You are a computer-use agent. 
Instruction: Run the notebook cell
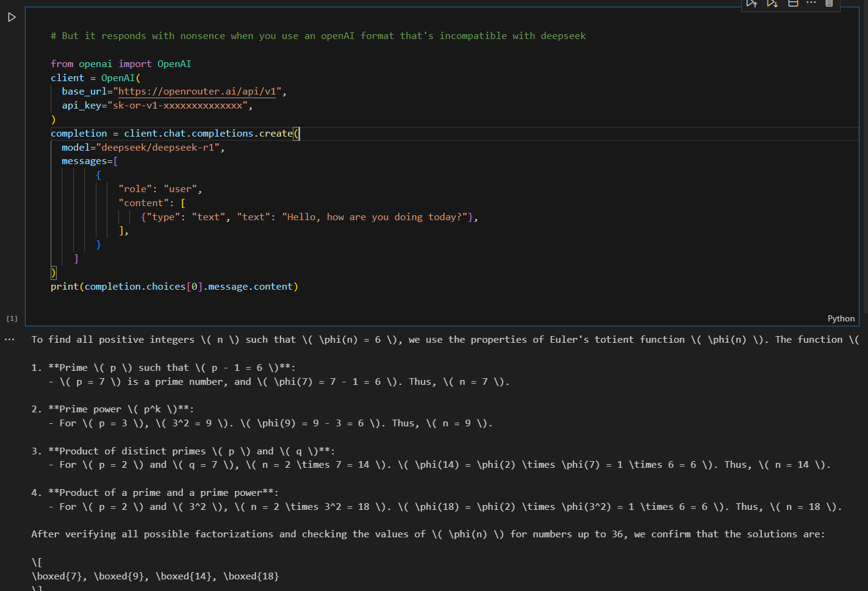(x=12, y=17)
